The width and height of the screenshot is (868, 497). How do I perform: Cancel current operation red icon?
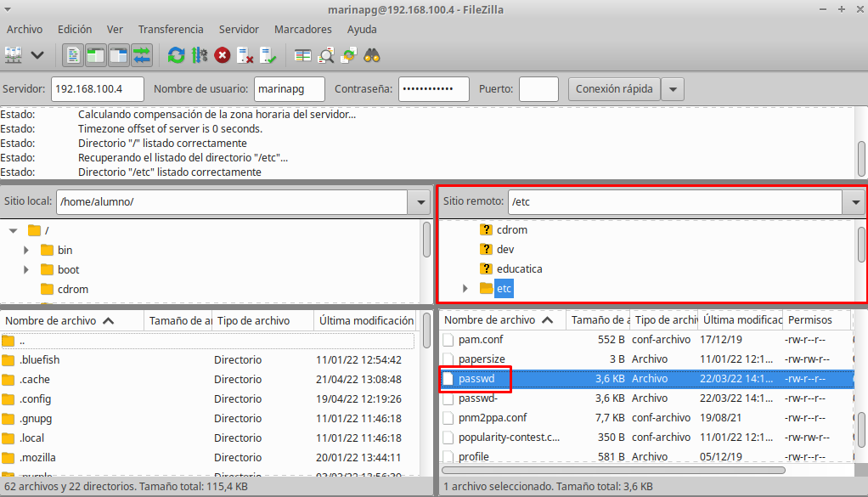223,55
